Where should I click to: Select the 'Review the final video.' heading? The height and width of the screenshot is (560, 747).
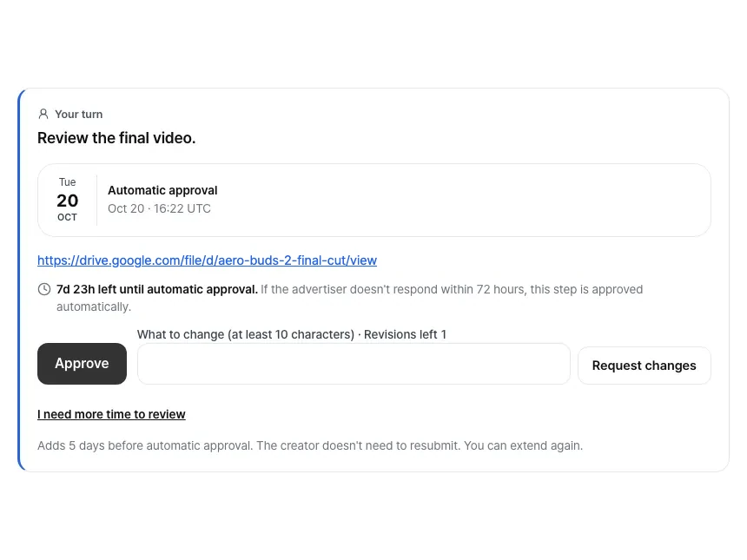pos(116,138)
